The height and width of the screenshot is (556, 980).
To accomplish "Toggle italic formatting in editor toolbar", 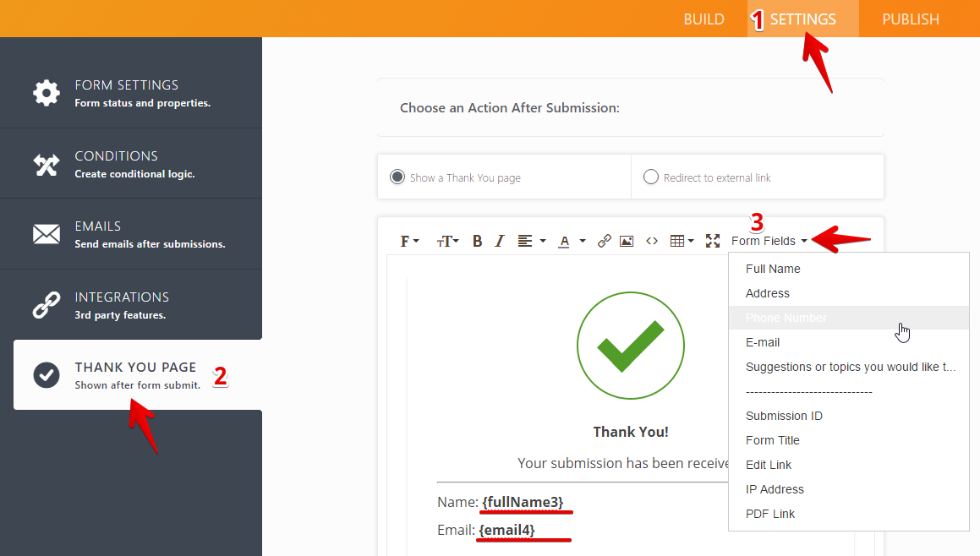I will click(500, 241).
